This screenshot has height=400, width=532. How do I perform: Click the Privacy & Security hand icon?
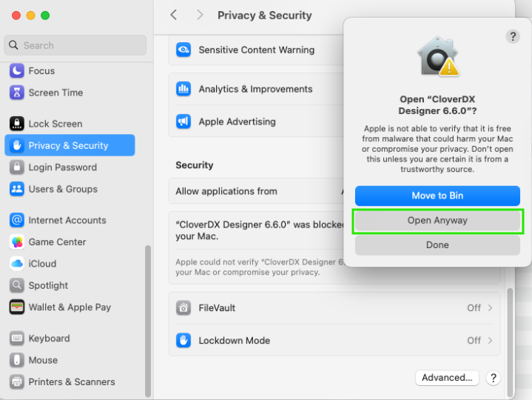16,145
